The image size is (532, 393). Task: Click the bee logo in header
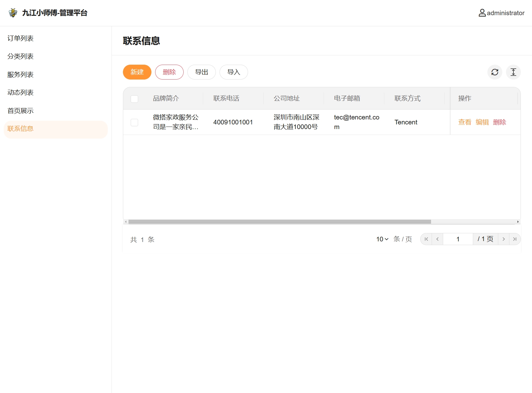[13, 13]
